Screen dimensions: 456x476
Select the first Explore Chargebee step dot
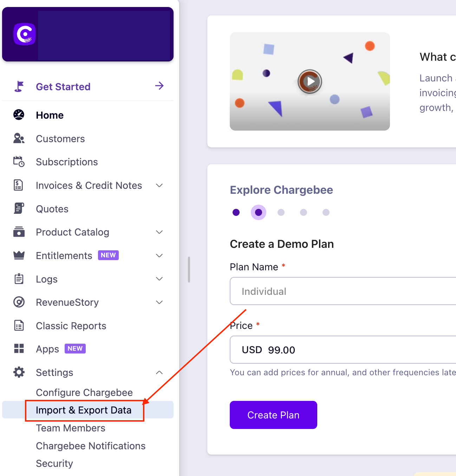coord(236,212)
